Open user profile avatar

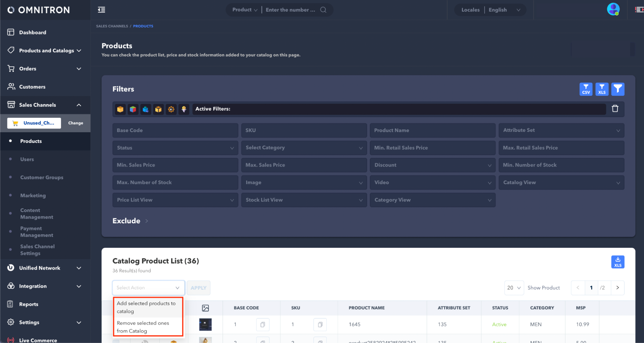click(x=613, y=9)
